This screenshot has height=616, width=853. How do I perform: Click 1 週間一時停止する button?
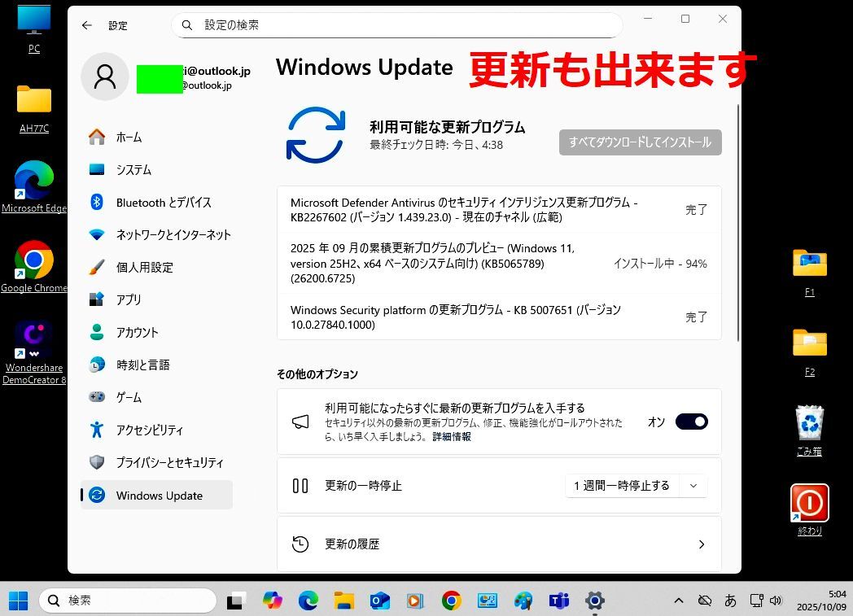tap(622, 486)
